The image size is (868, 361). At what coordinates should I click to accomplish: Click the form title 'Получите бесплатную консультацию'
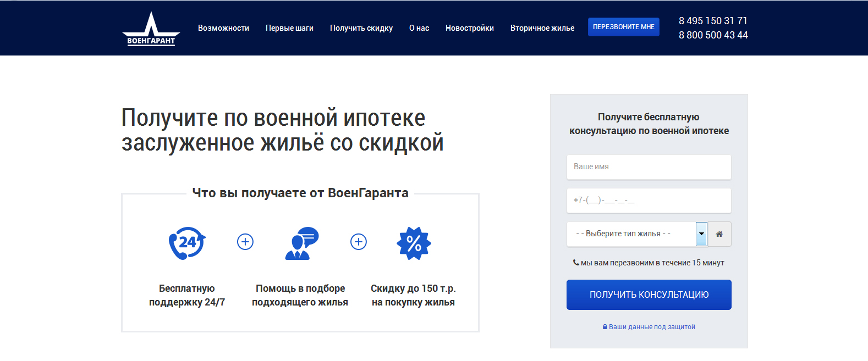pos(649,124)
